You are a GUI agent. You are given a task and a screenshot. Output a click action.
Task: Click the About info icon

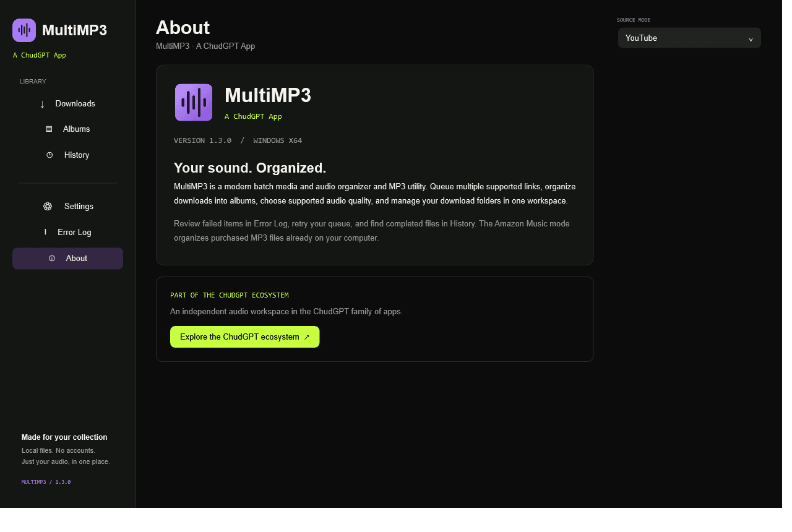pyautogui.click(x=52, y=259)
